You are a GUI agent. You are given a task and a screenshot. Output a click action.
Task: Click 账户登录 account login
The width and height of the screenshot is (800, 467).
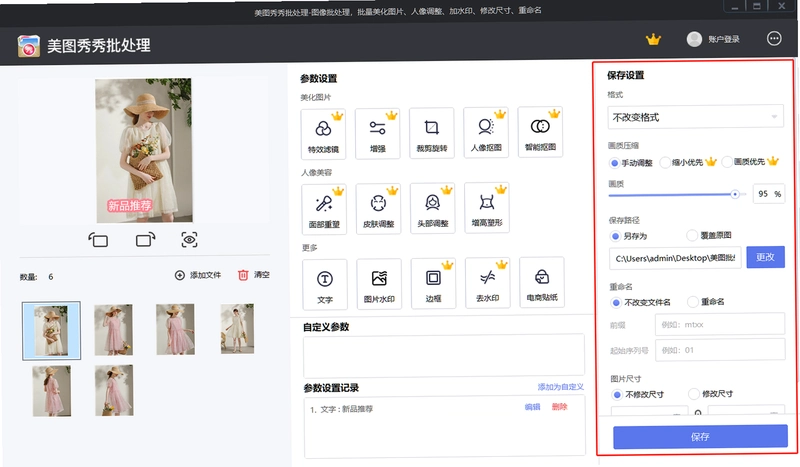723,39
